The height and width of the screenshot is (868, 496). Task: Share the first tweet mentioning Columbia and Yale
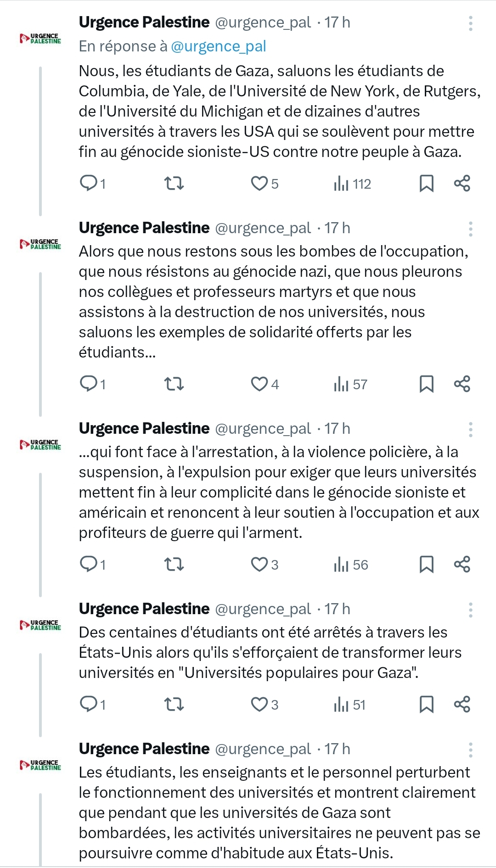point(462,183)
